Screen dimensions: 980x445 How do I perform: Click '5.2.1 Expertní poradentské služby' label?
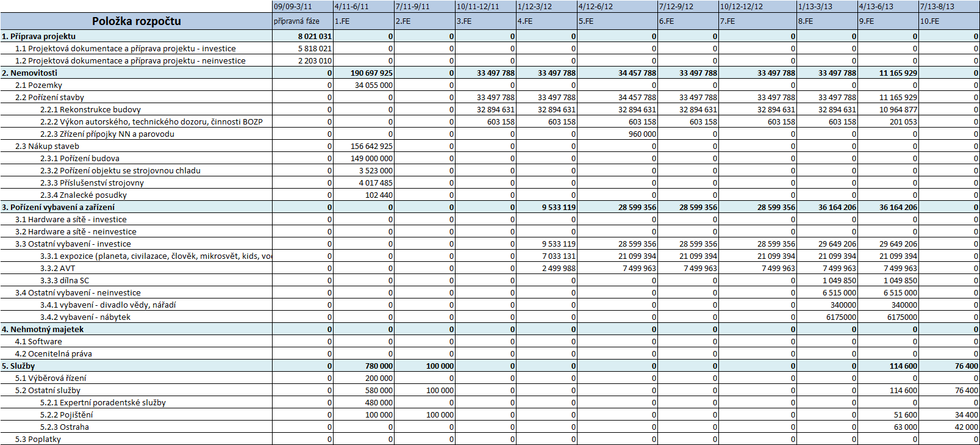tap(103, 402)
